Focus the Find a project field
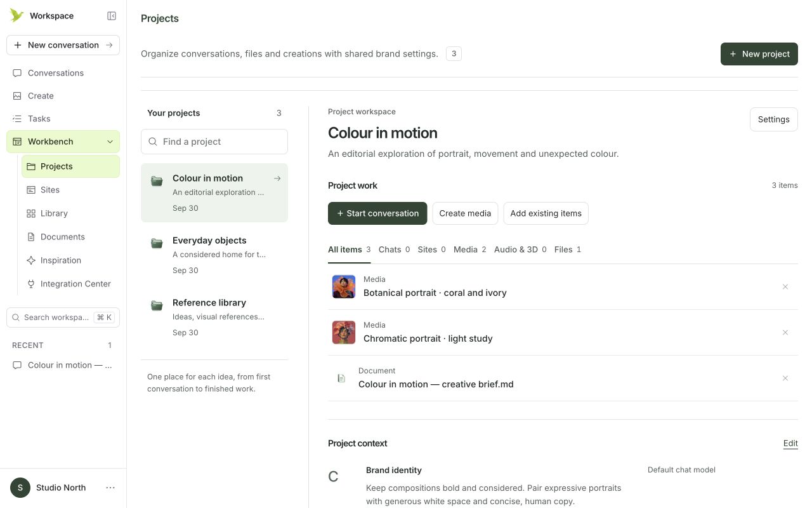Viewport: 812px width, 508px height. coord(214,142)
